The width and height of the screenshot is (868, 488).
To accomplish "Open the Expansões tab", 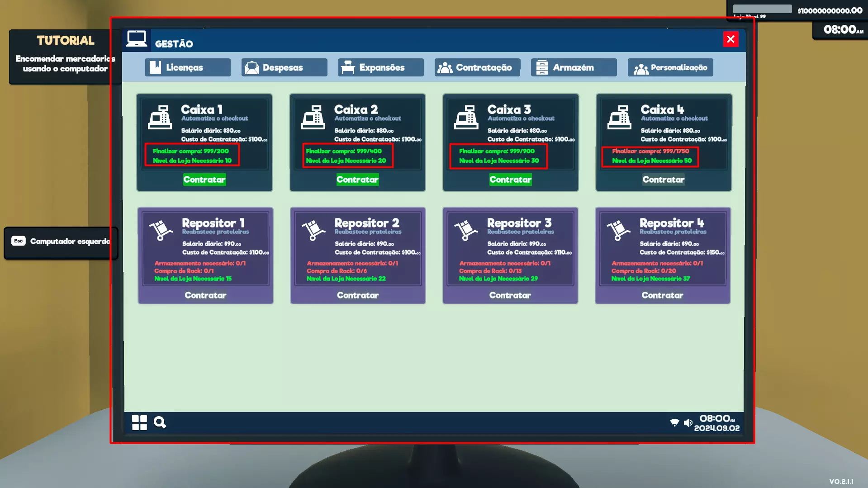I will click(381, 67).
